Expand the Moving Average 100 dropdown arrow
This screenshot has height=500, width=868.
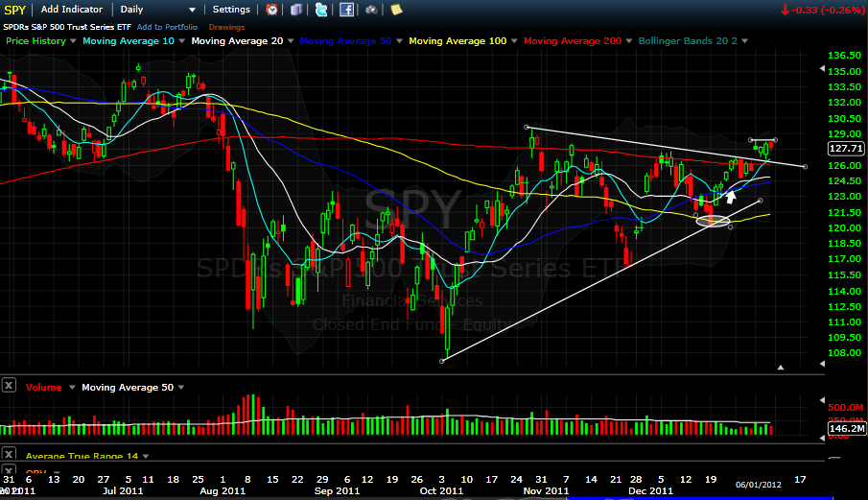(x=514, y=41)
